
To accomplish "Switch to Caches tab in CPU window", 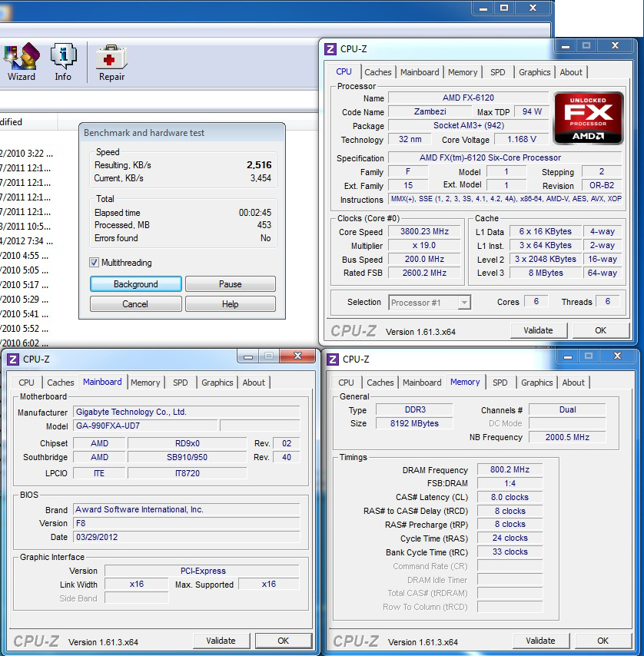I will tap(378, 72).
